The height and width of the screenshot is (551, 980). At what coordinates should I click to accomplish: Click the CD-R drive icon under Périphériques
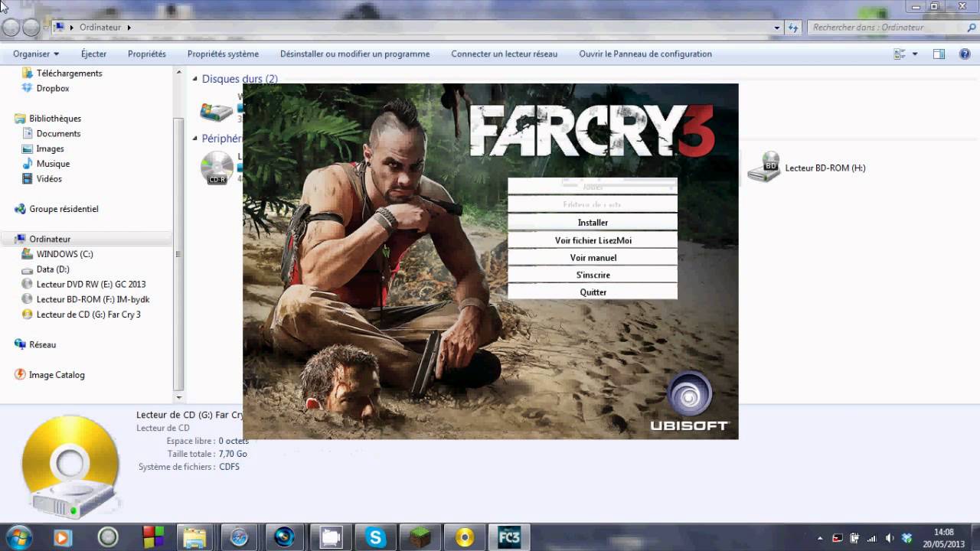pyautogui.click(x=217, y=168)
